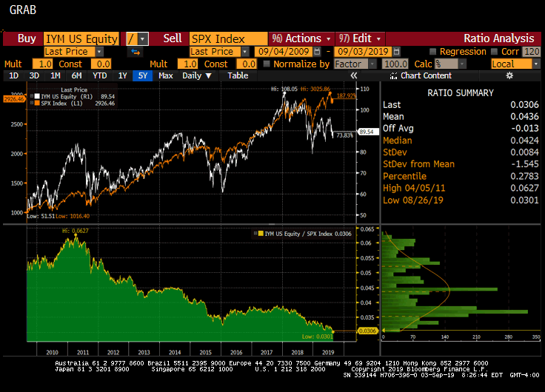This screenshot has width=545, height=392.
Task: Open the start date calendar picker
Action: [317, 52]
